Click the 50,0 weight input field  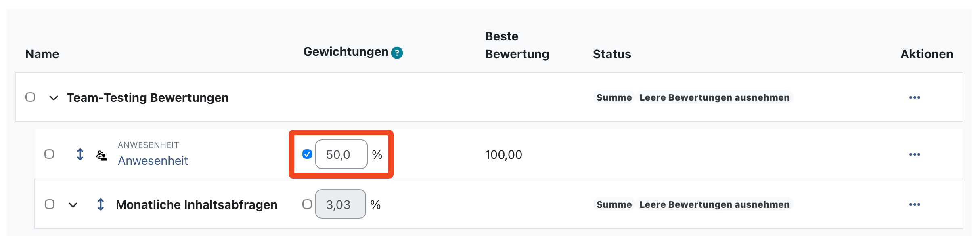[x=341, y=154]
